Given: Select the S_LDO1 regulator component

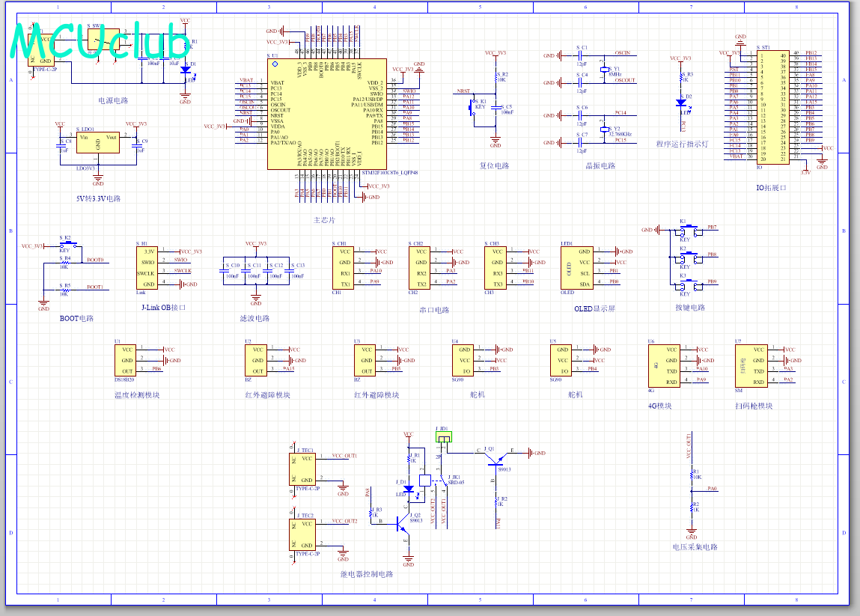Looking at the screenshot, I should (98, 143).
